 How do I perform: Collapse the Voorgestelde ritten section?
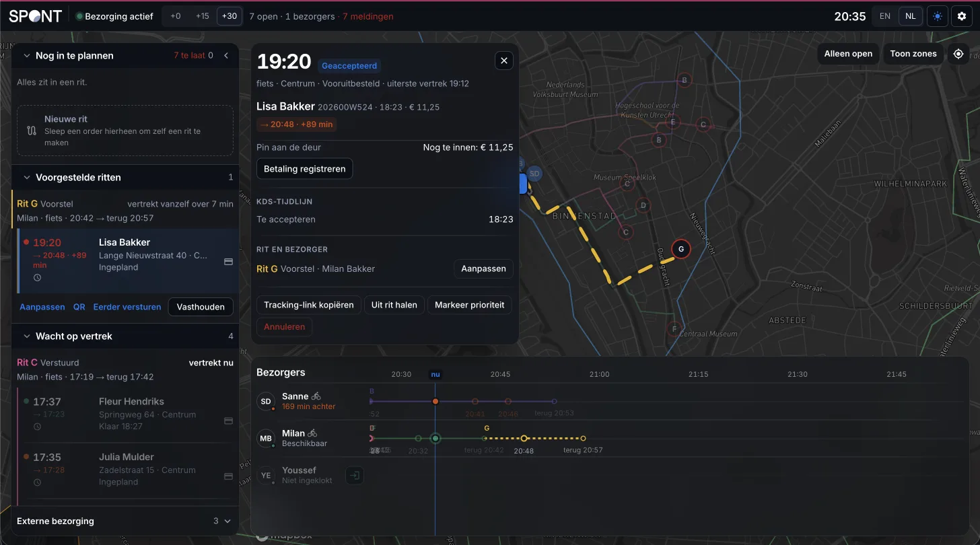[x=27, y=178]
